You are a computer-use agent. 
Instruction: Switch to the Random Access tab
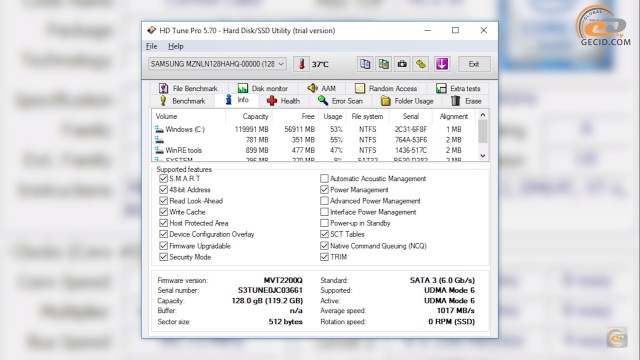[x=386, y=88]
